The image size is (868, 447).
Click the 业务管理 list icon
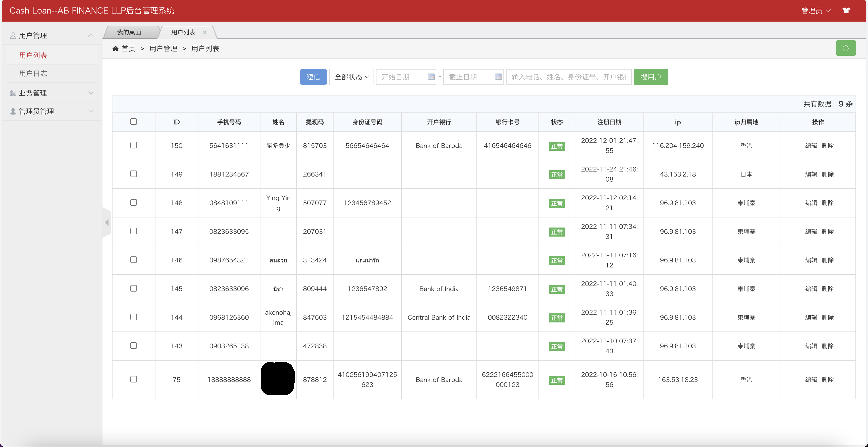(13, 93)
